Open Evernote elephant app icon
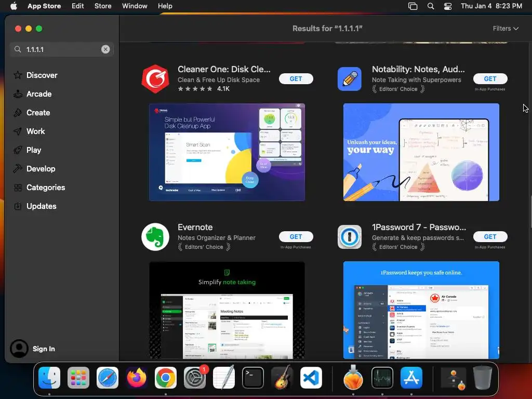This screenshot has width=532, height=399. (155, 237)
